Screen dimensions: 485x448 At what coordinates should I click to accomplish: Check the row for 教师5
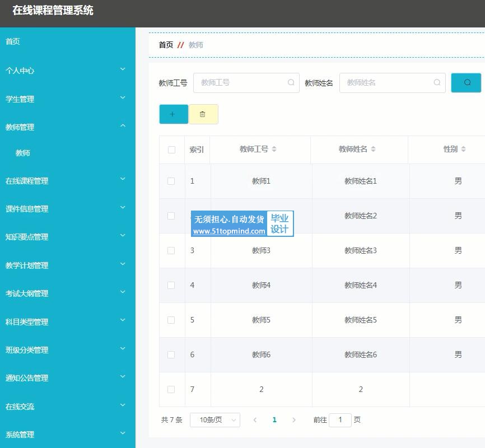(171, 320)
